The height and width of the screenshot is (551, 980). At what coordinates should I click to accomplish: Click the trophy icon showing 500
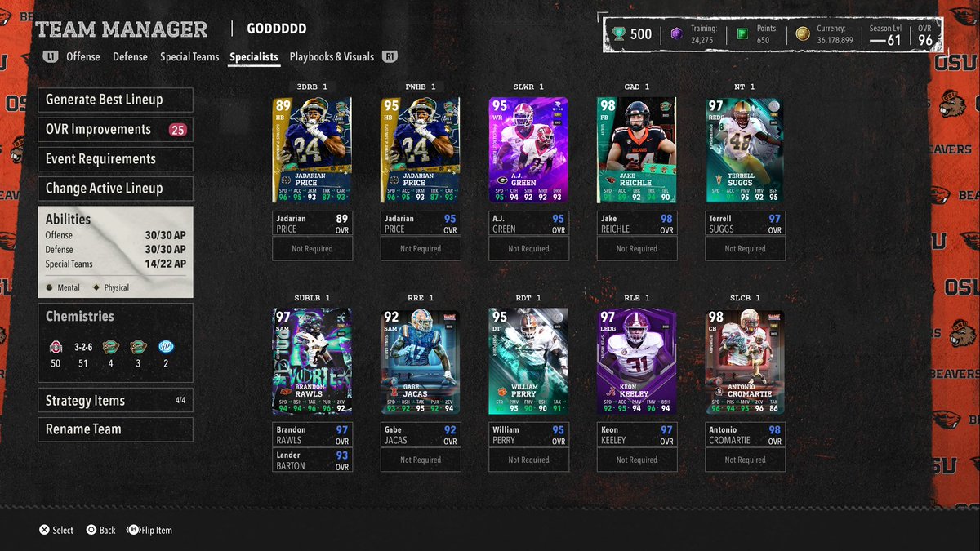620,33
